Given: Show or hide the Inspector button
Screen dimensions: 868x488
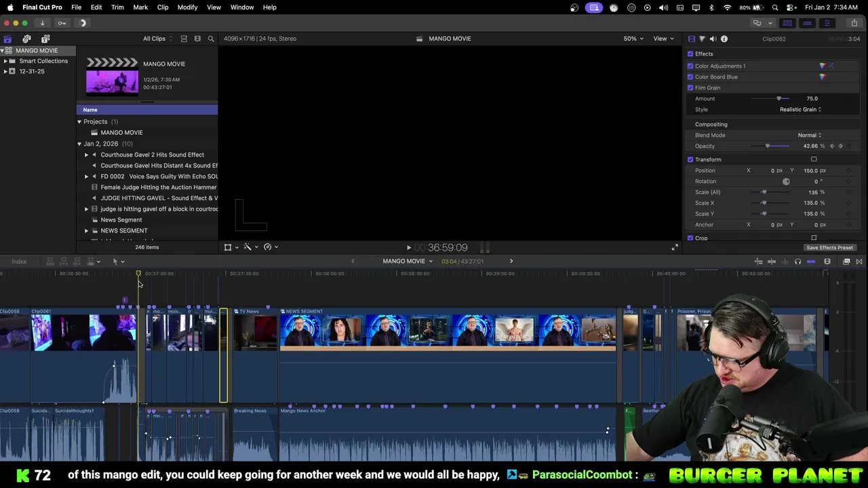Looking at the screenshot, I should 827,23.
